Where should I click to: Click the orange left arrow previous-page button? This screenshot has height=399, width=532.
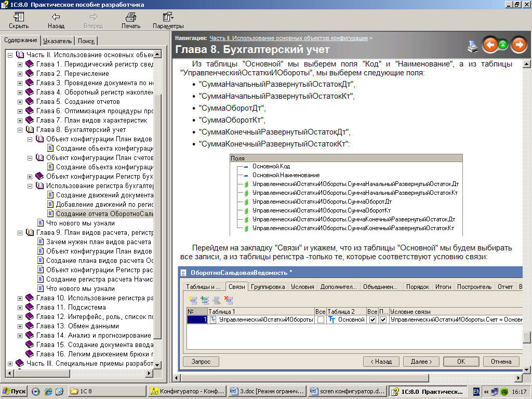pos(489,45)
